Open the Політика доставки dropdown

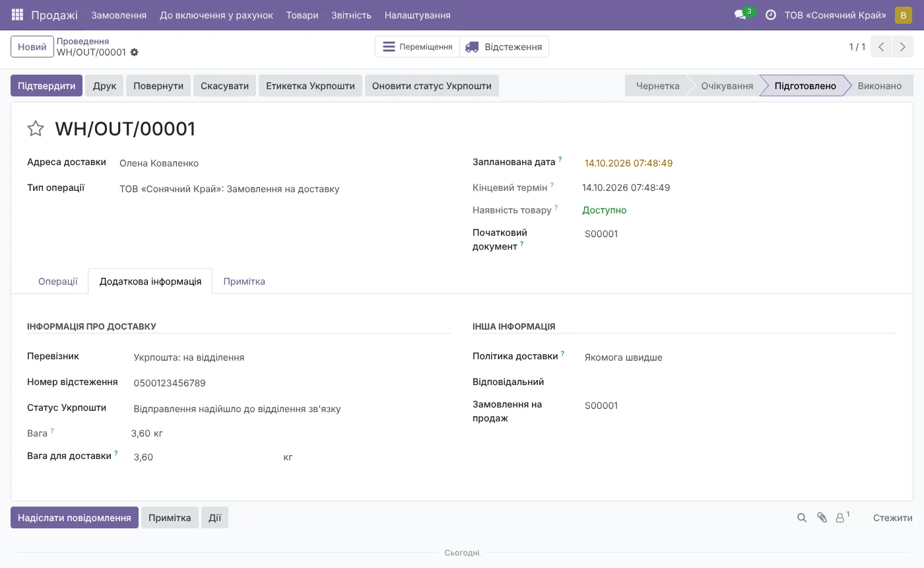pos(739,357)
